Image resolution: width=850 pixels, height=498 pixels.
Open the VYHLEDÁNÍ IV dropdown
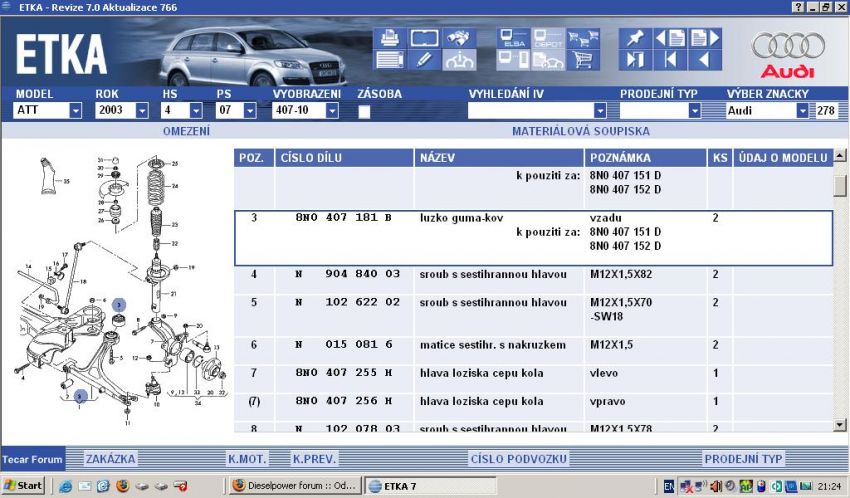coord(600,111)
